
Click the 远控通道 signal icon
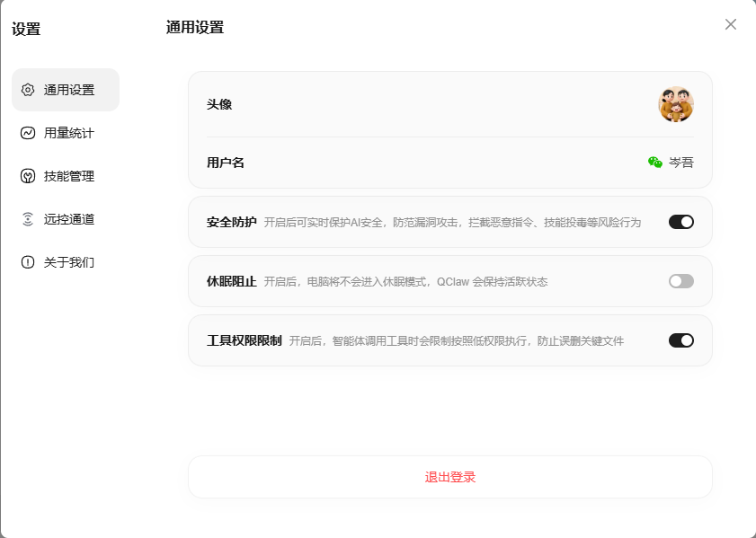[28, 219]
